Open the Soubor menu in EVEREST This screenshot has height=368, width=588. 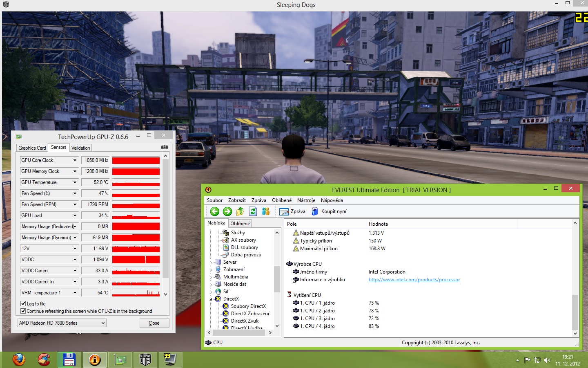pyautogui.click(x=215, y=200)
